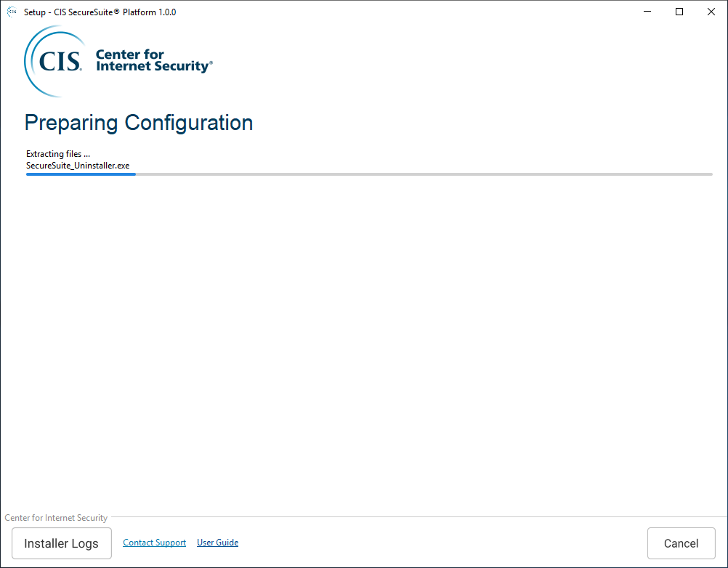Click the 'SecureSuite_Uninstaller.exe' file name
The height and width of the screenshot is (568, 728).
click(78, 166)
